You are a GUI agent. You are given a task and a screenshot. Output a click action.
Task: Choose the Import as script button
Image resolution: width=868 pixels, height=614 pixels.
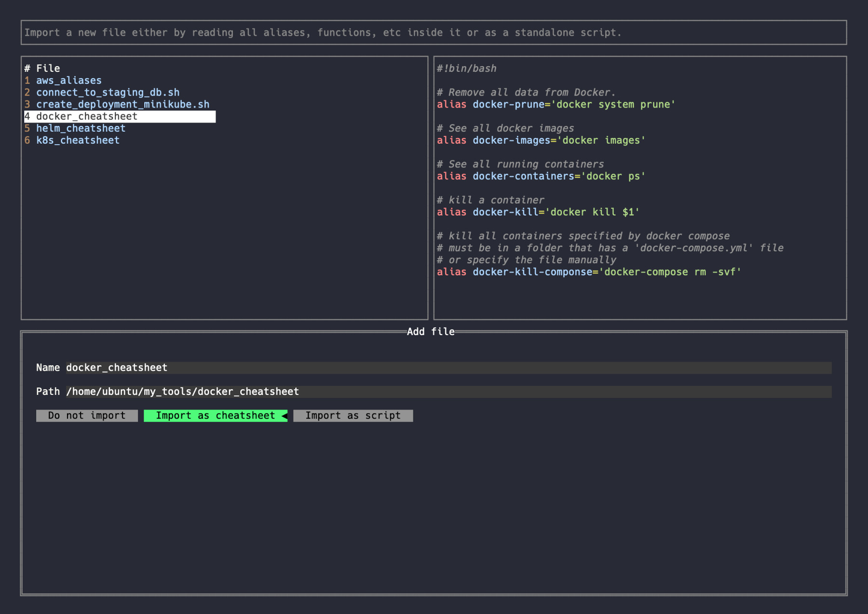click(x=353, y=416)
